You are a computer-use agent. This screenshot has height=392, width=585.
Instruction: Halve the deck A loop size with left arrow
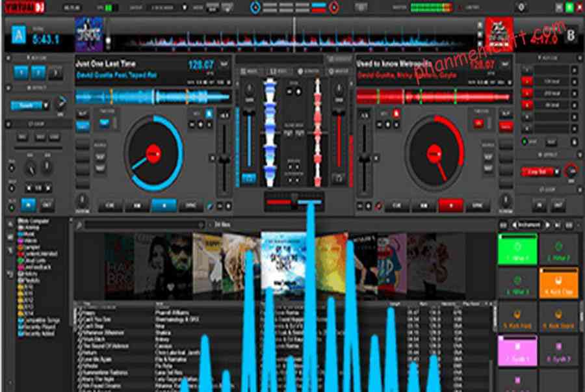click(x=29, y=189)
